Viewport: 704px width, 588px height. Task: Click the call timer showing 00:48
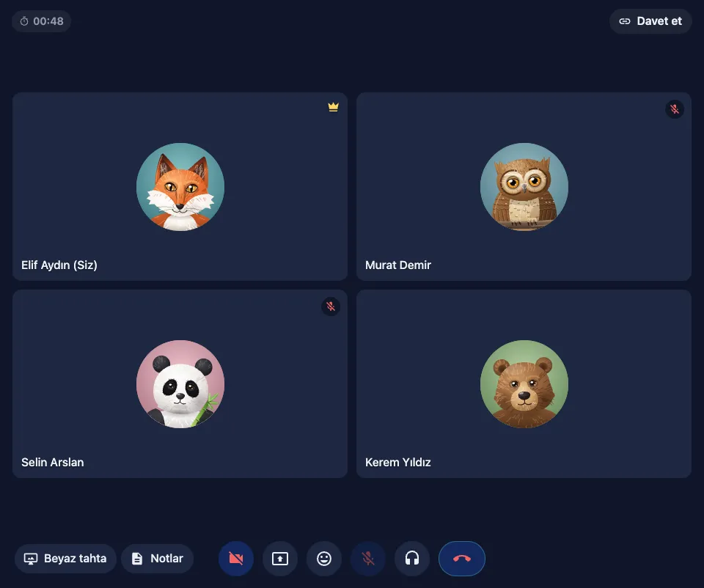click(41, 21)
